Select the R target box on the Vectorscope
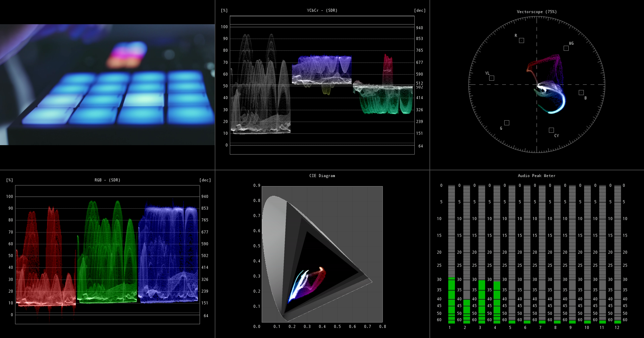 click(x=521, y=40)
